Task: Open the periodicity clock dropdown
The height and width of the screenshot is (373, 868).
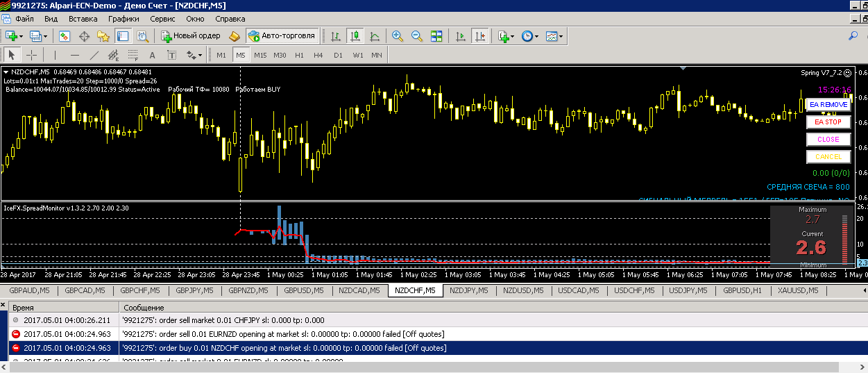Action: (x=529, y=35)
